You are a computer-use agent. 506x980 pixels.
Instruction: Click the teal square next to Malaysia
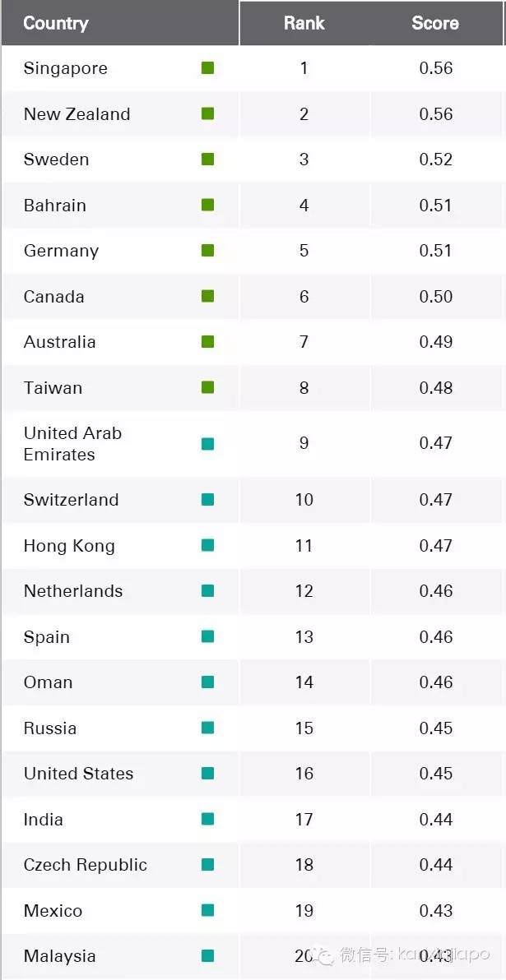coord(207,955)
